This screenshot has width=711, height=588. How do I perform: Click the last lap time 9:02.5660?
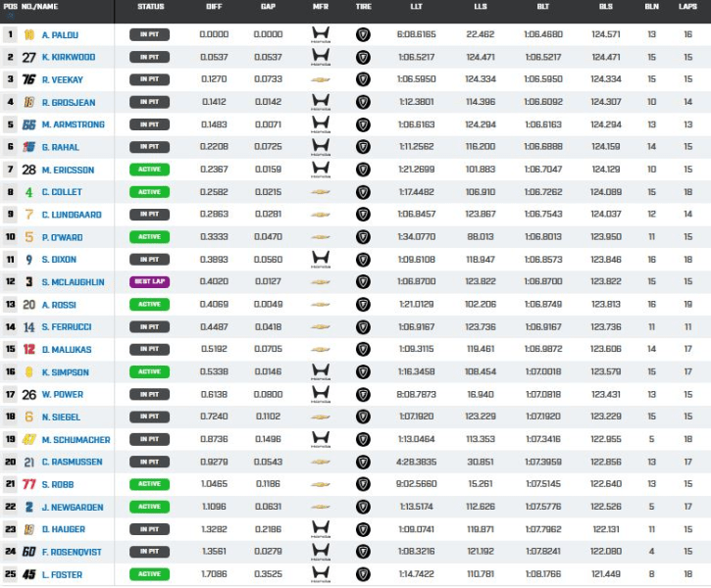[416, 484]
